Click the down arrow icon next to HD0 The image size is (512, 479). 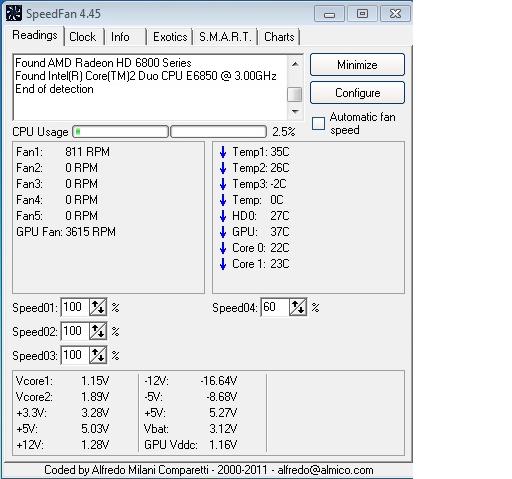[223, 216]
